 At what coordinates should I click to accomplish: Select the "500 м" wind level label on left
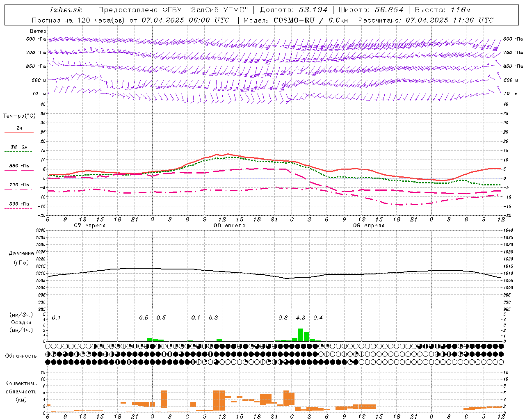tap(39, 80)
